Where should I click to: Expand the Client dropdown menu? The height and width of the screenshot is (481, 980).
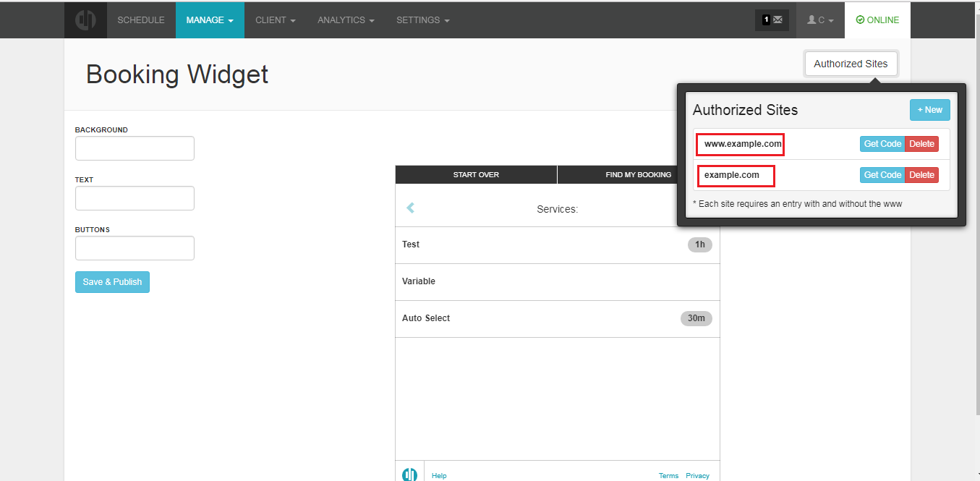coord(276,20)
